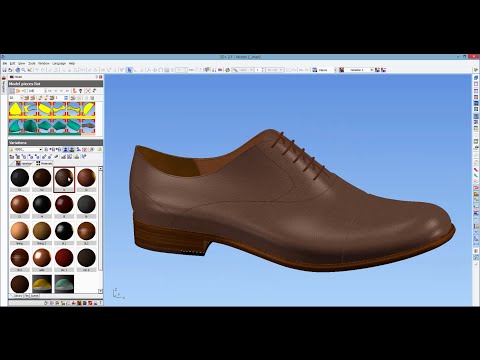Click the blue 3D cube icon in right toolbar
The width and height of the screenshot is (480, 360).
tap(476, 78)
